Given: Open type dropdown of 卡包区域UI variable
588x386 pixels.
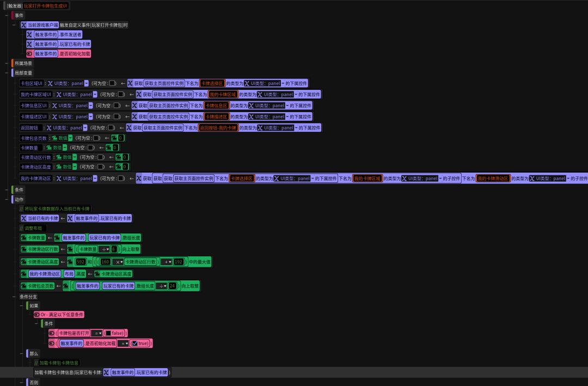Looking at the screenshot, I should 87,83.
